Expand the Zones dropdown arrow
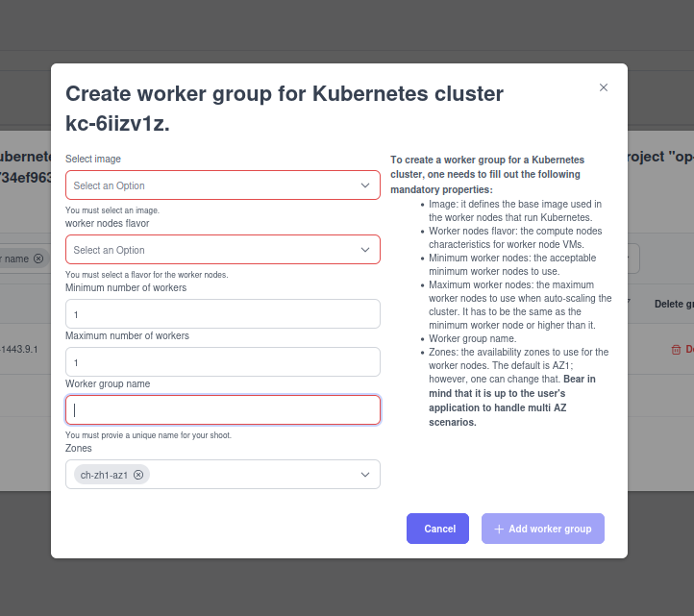This screenshot has height=616, width=694. click(365, 475)
